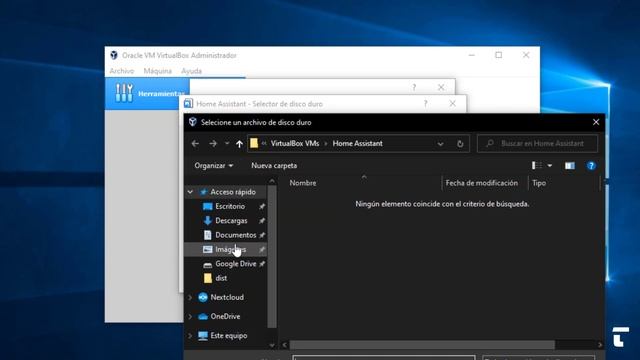Click navigation pane vertical scrollbar

tap(272, 256)
